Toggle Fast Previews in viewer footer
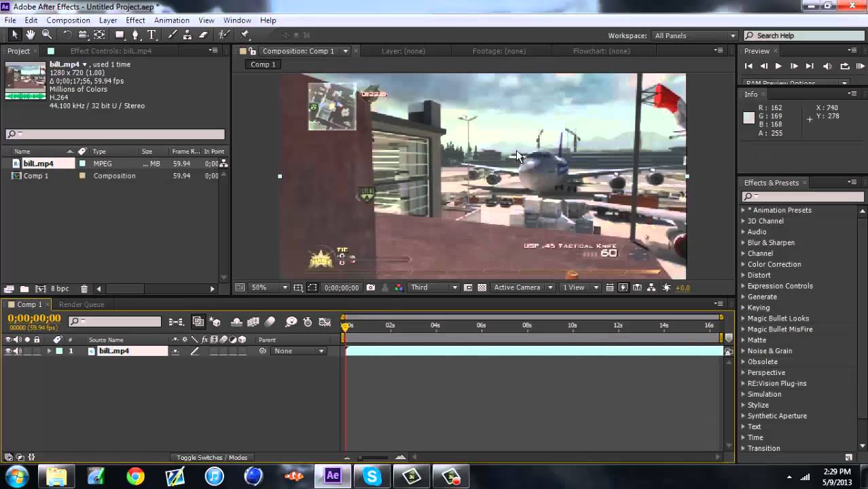This screenshot has width=868, height=489. (623, 287)
